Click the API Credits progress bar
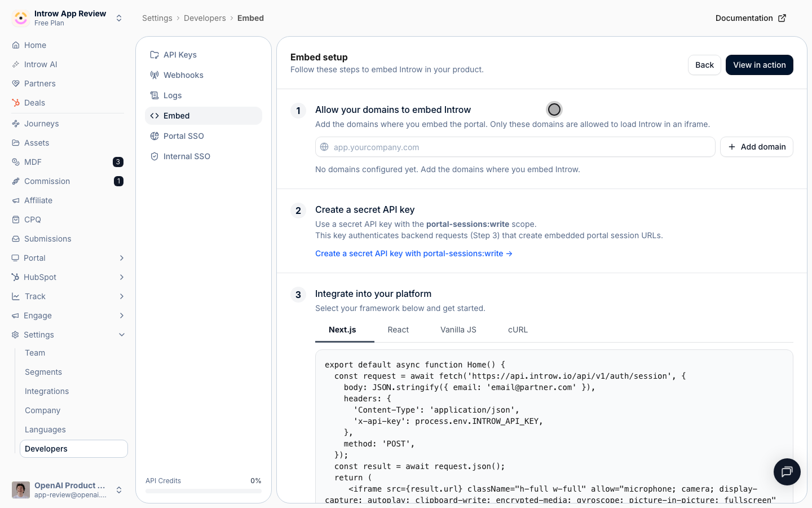The image size is (812, 508). tap(204, 491)
